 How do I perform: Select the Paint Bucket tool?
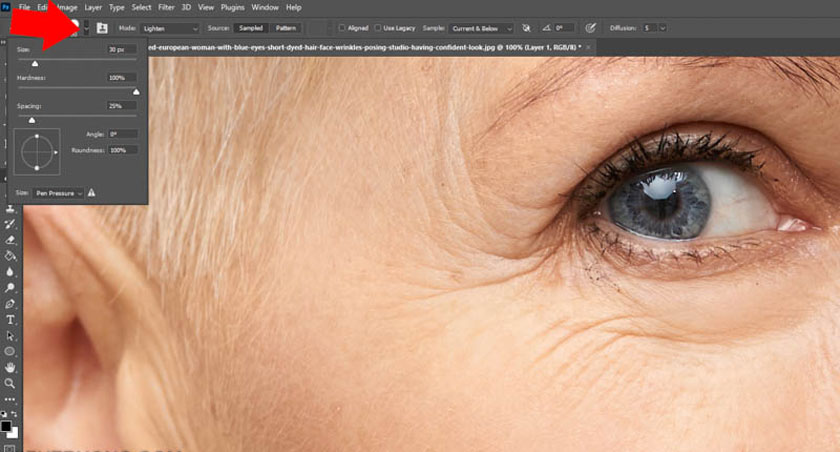tap(11, 256)
